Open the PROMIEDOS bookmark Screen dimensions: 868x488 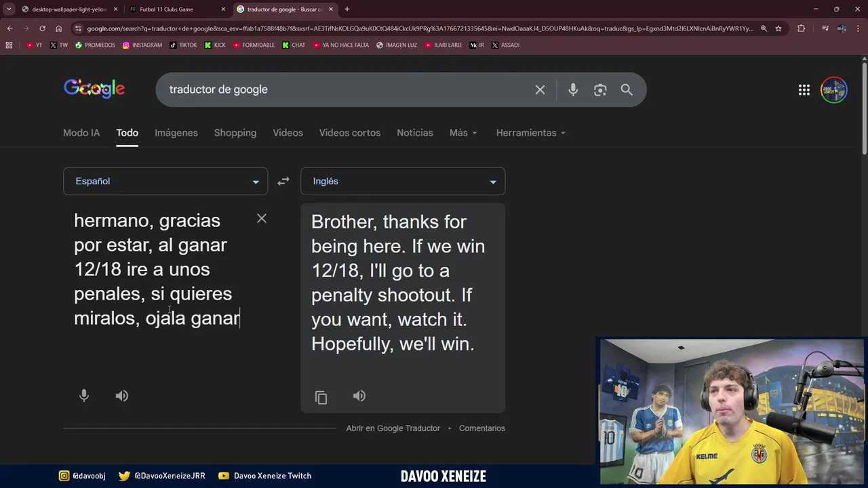(x=95, y=45)
